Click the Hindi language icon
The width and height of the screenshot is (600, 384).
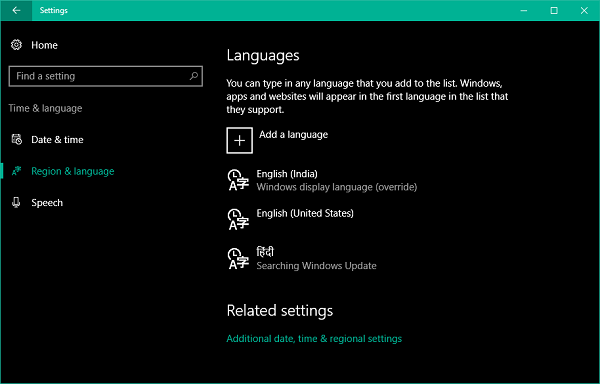(x=238, y=259)
